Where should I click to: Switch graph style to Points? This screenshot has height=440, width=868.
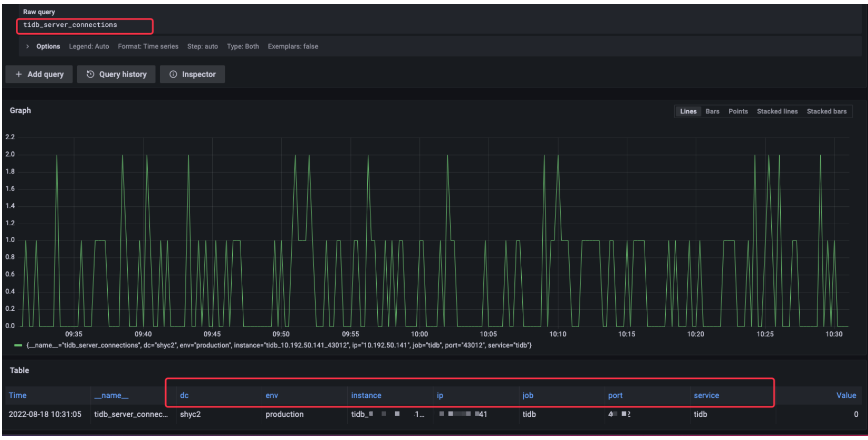coord(738,111)
